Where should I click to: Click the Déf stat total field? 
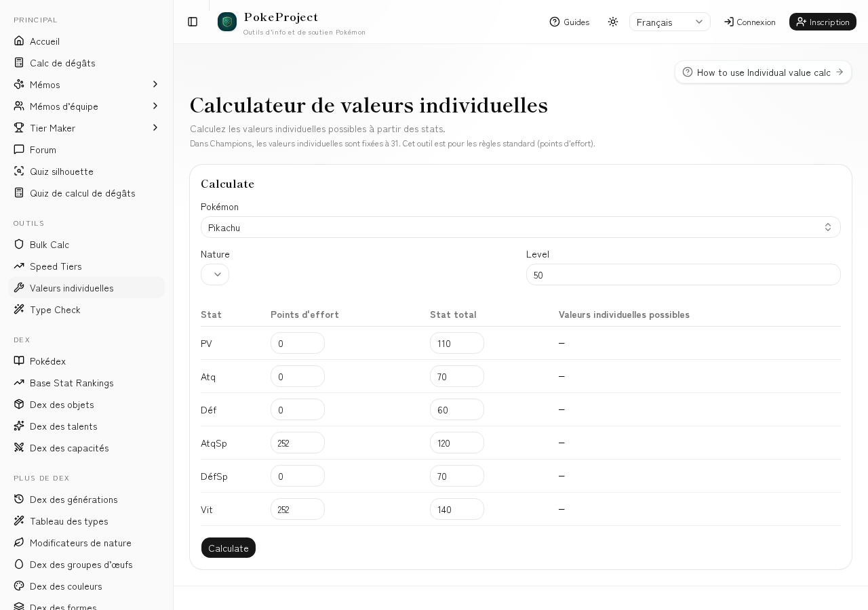pyautogui.click(x=457, y=409)
